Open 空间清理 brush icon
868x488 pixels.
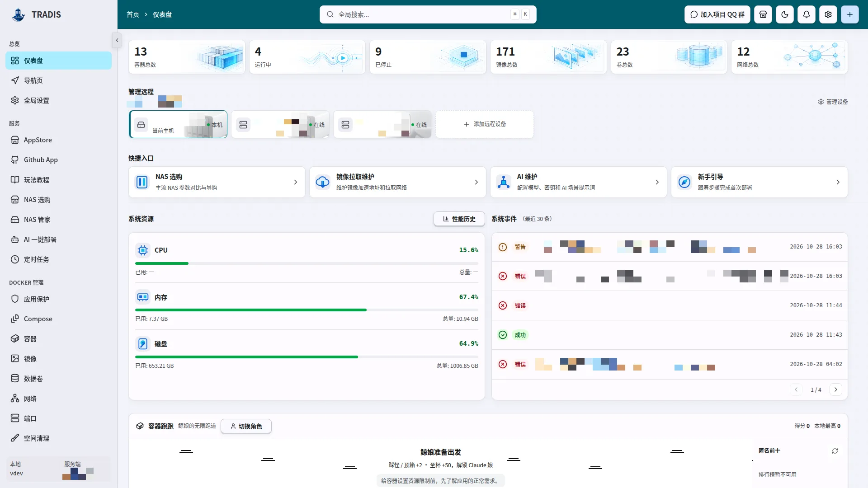(x=15, y=438)
